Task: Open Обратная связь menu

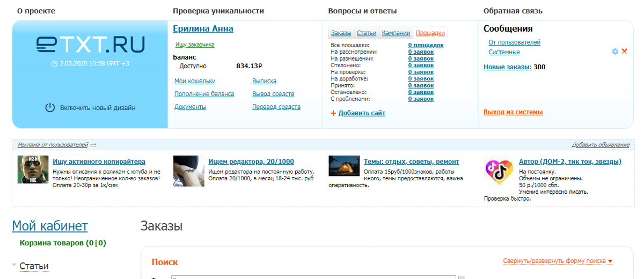Action: pyautogui.click(x=513, y=11)
